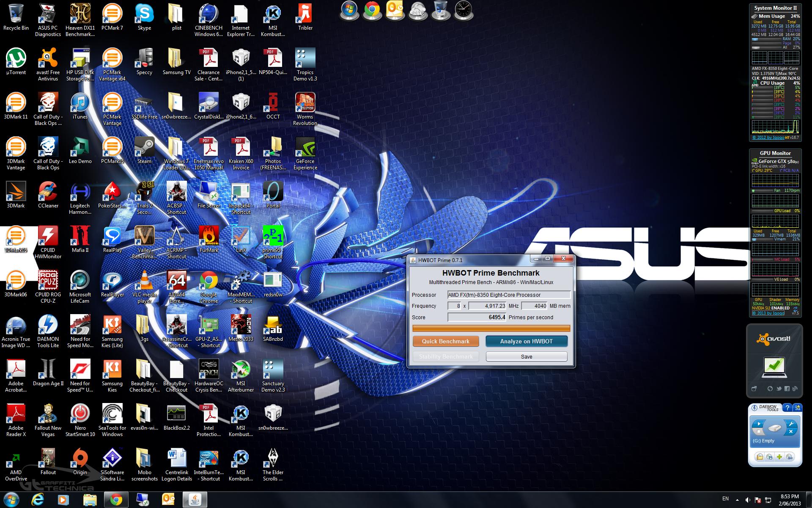Open the Action Center flag icon

pyautogui.click(x=758, y=500)
